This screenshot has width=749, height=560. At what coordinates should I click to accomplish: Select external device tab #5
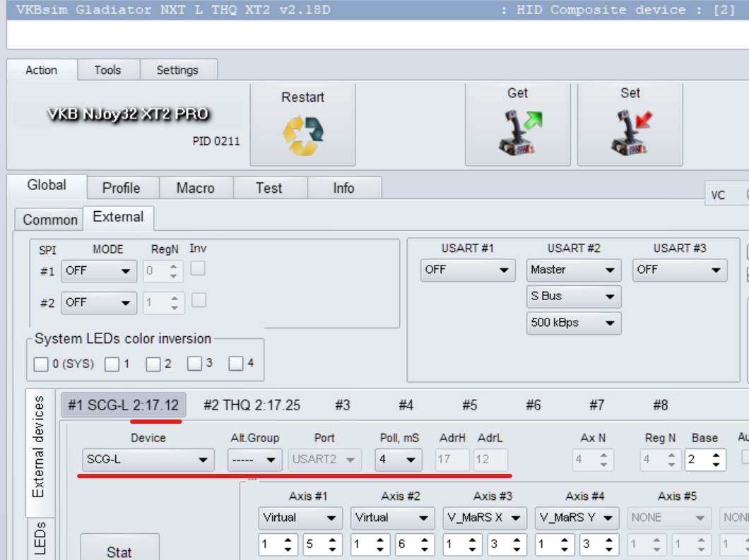click(470, 405)
